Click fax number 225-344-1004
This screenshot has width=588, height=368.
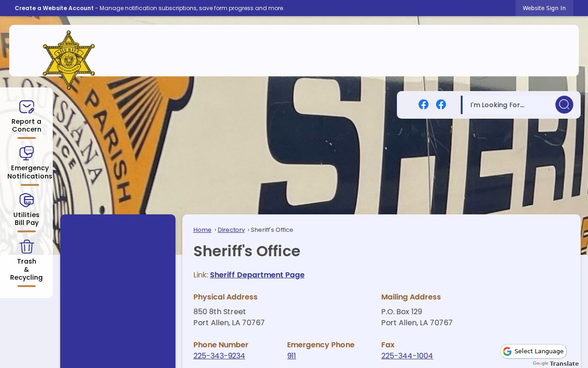tap(407, 356)
